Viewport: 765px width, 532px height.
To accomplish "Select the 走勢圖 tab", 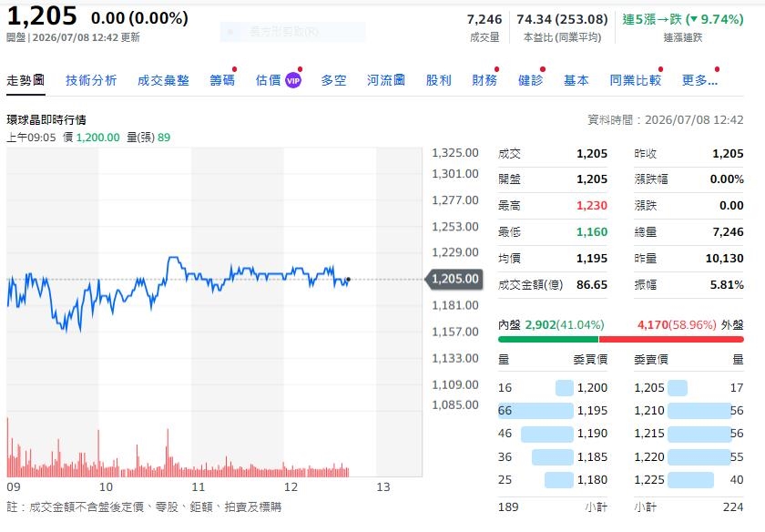I will (x=25, y=80).
